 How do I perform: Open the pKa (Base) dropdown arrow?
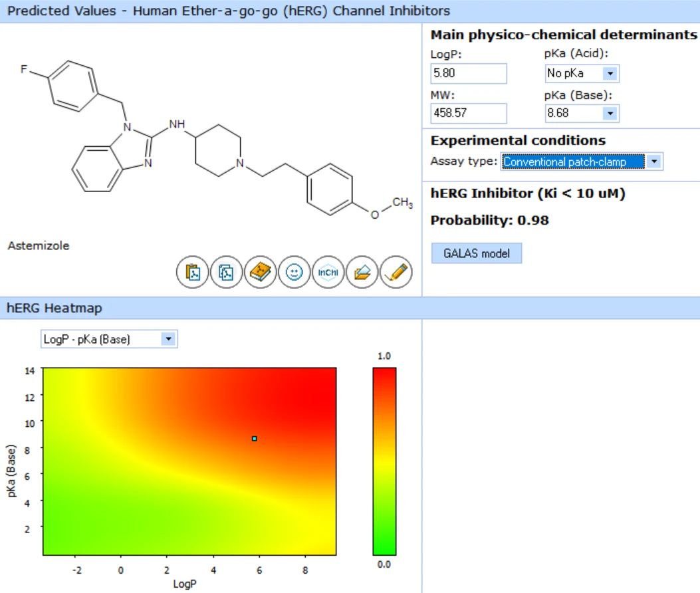(610, 114)
